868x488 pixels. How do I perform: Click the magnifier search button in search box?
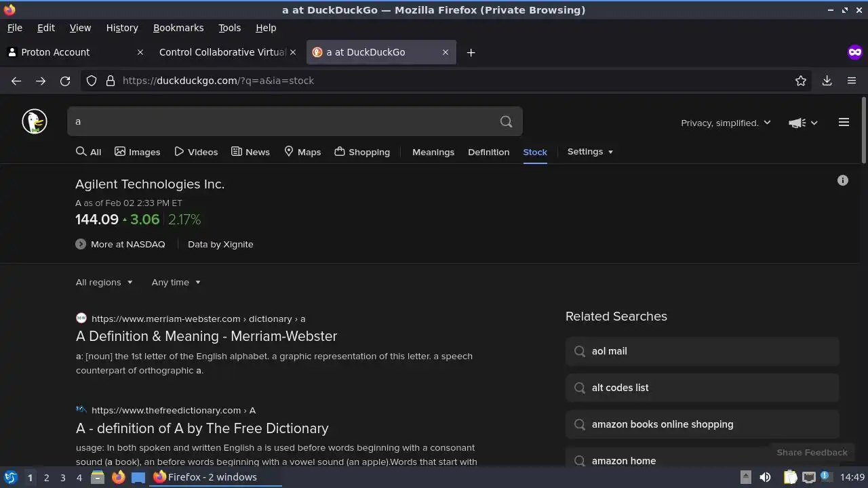click(x=506, y=121)
